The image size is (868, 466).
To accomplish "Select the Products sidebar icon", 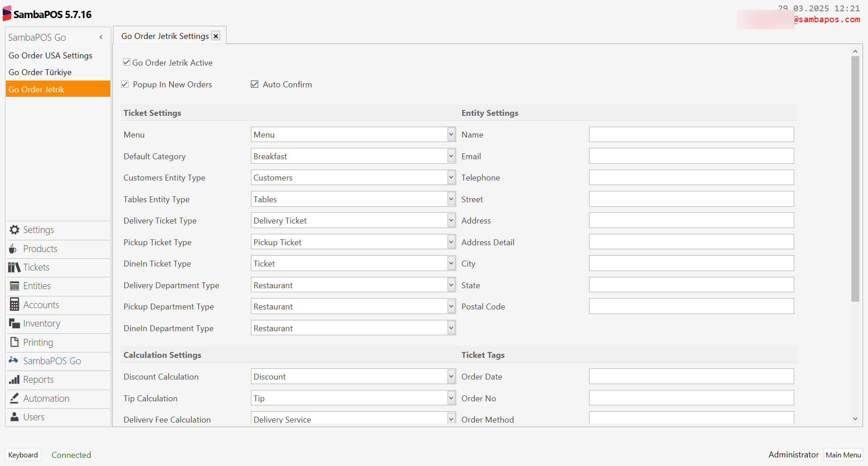I will pos(13,248).
